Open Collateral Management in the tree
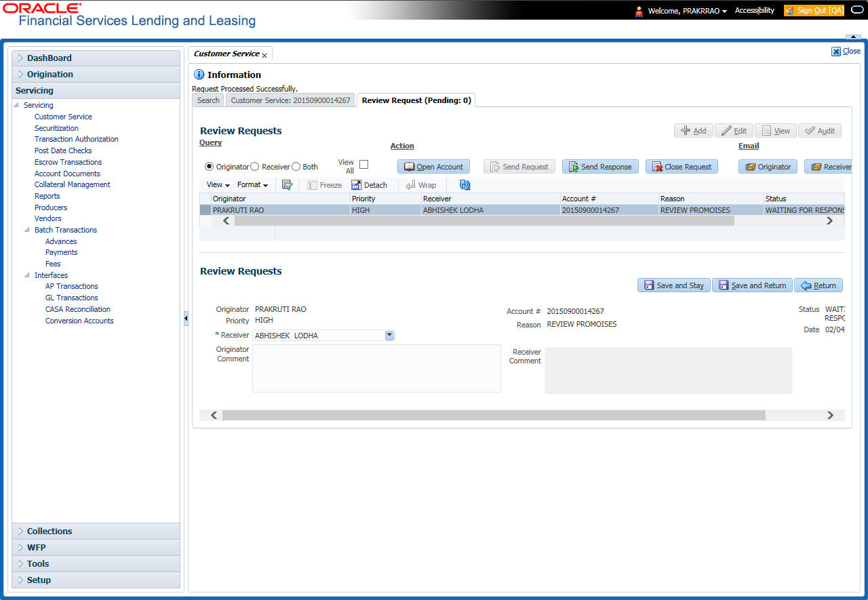This screenshot has height=600, width=868. [x=73, y=184]
